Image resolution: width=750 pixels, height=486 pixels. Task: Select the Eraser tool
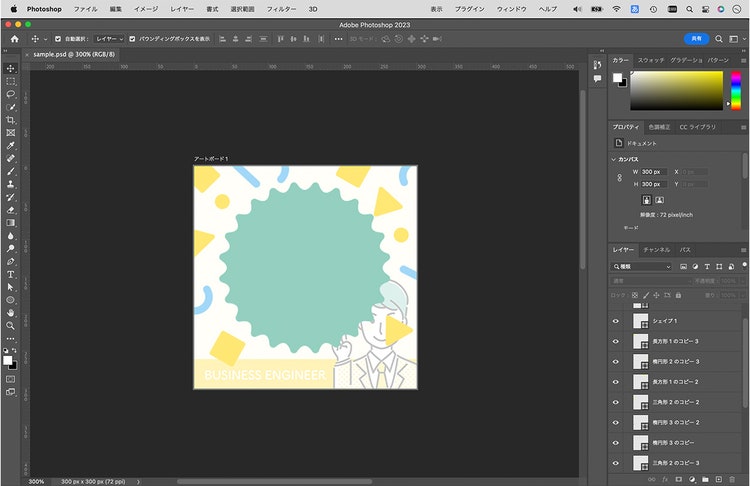[x=11, y=210]
